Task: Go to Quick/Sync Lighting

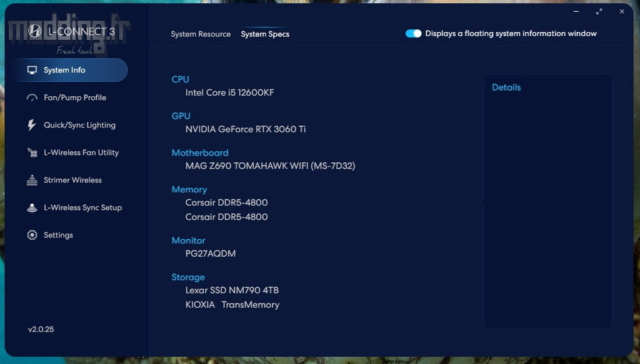Action: tap(79, 125)
